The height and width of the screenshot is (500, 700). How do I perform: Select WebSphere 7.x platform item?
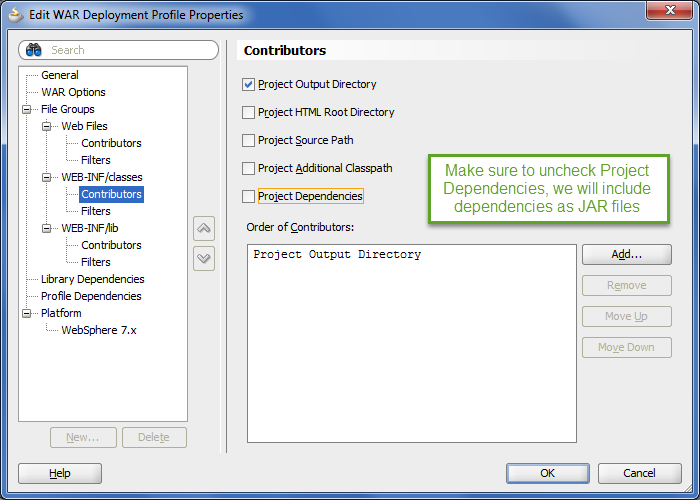[99, 330]
